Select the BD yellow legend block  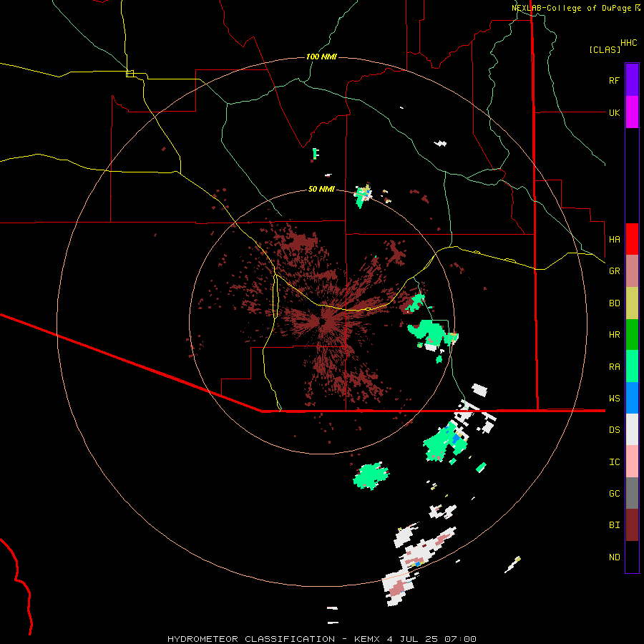(x=632, y=303)
